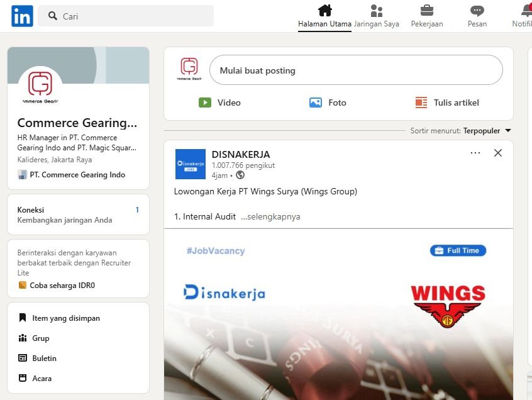The width and height of the screenshot is (532, 400).
Task: Open the Koneksi connections link
Action: click(78, 214)
